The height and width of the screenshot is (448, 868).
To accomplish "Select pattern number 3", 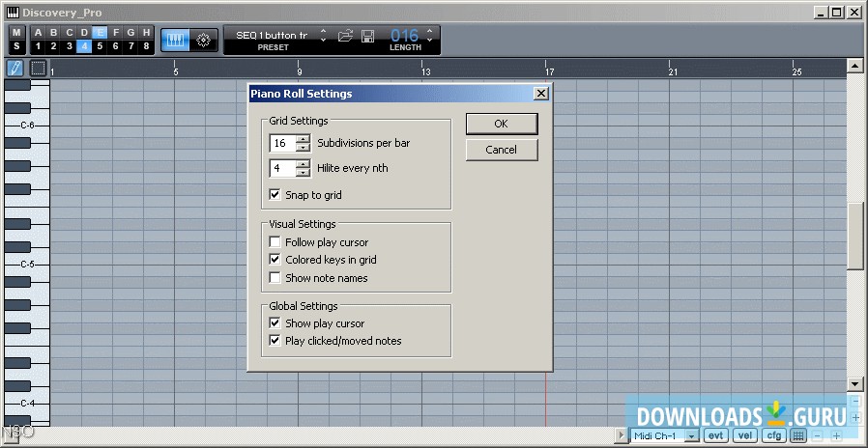I will click(69, 46).
